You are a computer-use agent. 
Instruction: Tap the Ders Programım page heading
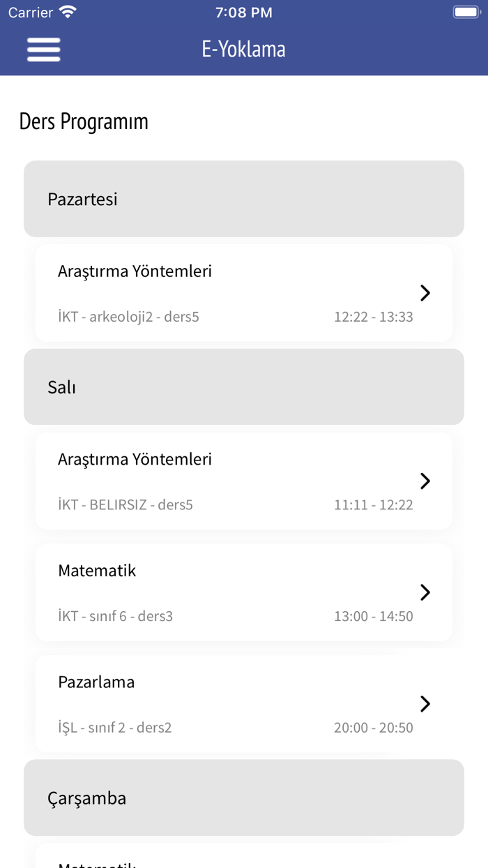click(84, 121)
